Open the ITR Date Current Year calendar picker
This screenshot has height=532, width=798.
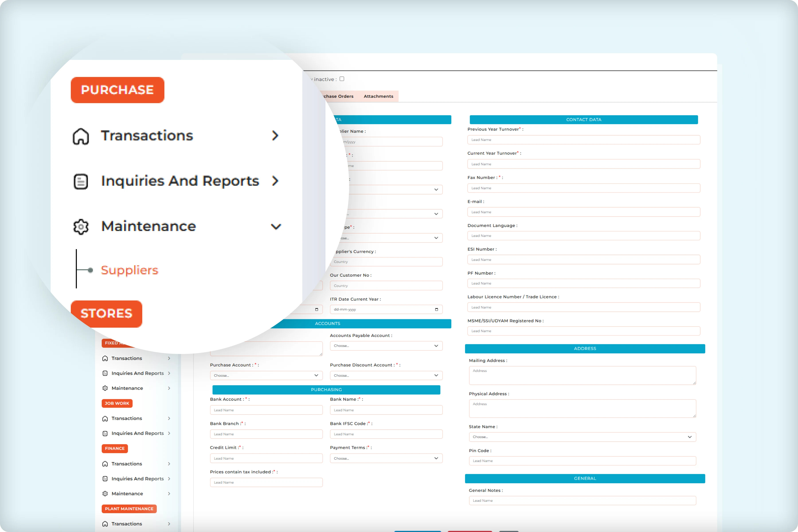pyautogui.click(x=436, y=309)
